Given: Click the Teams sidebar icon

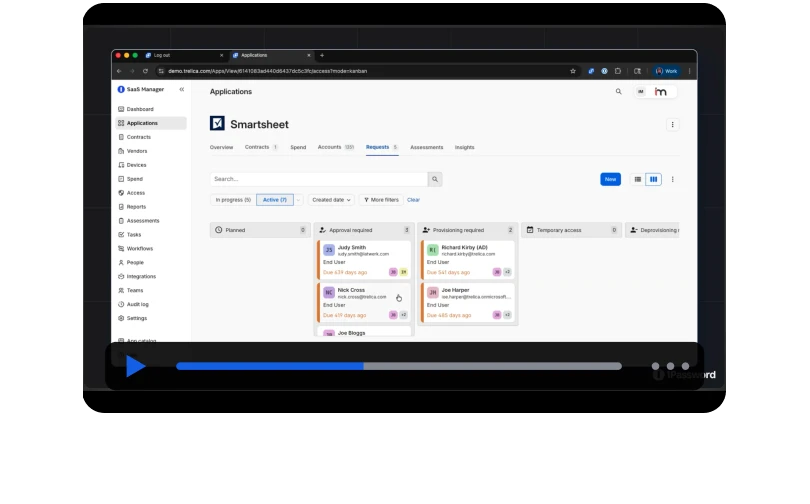Looking at the screenshot, I should click(x=121, y=290).
